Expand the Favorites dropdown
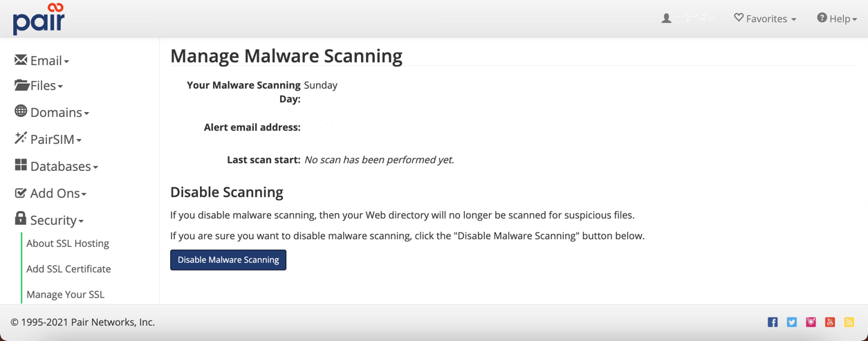The height and width of the screenshot is (341, 868). point(765,19)
